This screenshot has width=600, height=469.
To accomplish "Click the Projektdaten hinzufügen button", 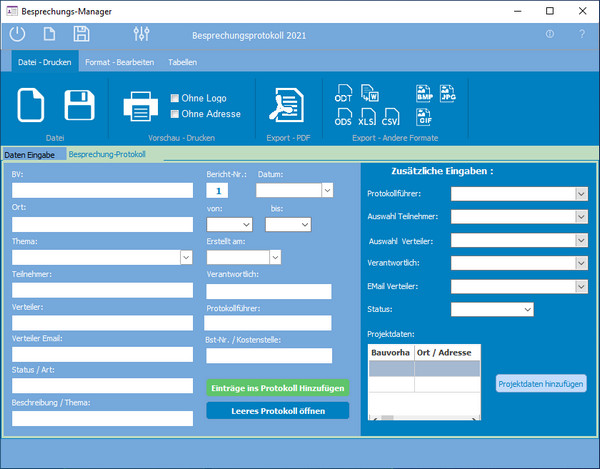I will point(541,383).
